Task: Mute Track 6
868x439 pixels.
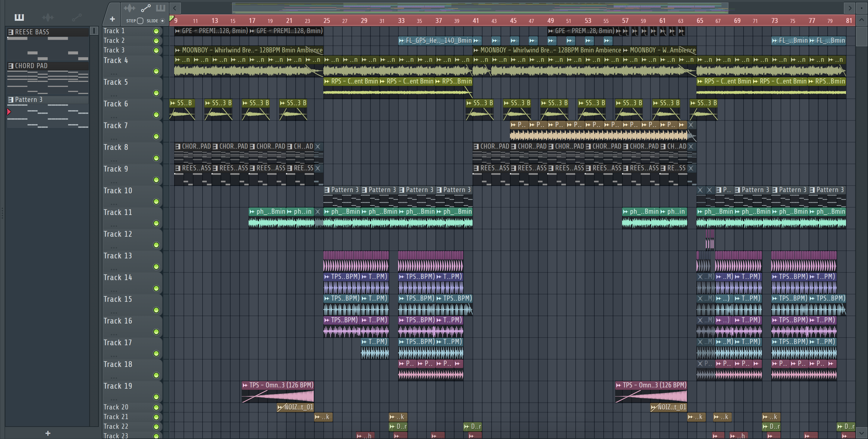Action: pyautogui.click(x=156, y=115)
